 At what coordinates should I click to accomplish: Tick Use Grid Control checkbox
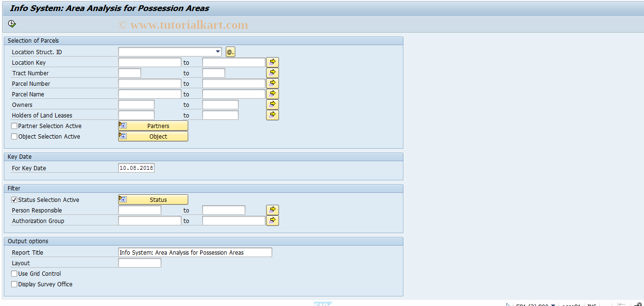point(14,274)
